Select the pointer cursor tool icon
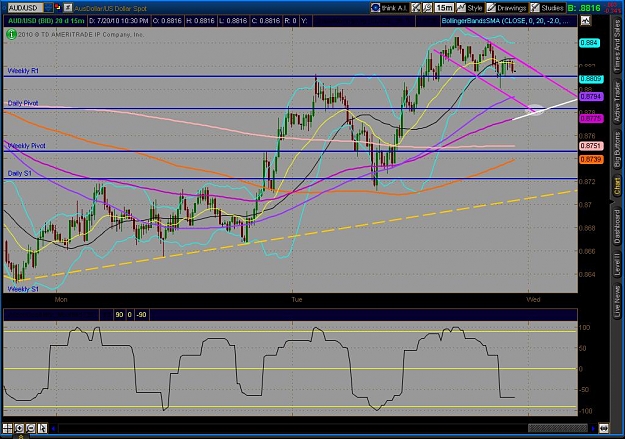 tap(42, 429)
